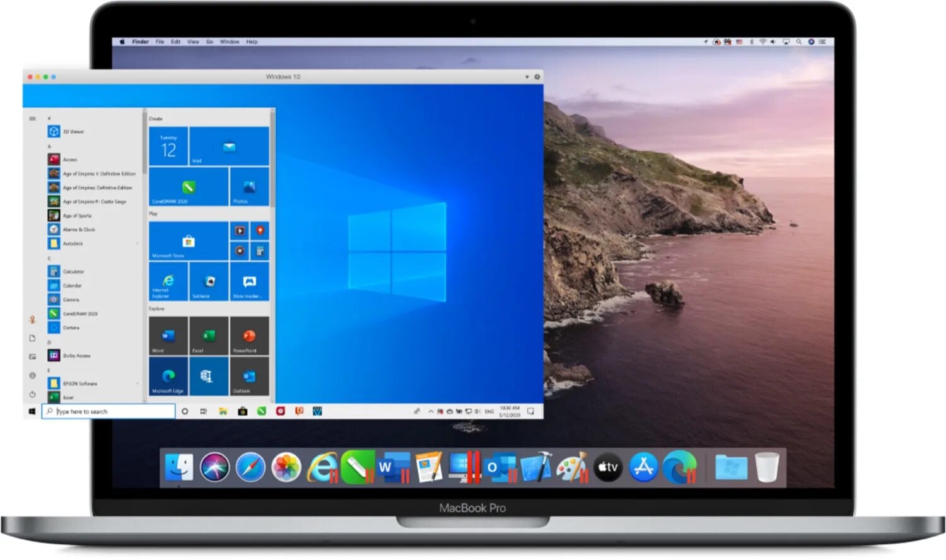
Task: Click the Type here to search box
Action: click(108, 411)
